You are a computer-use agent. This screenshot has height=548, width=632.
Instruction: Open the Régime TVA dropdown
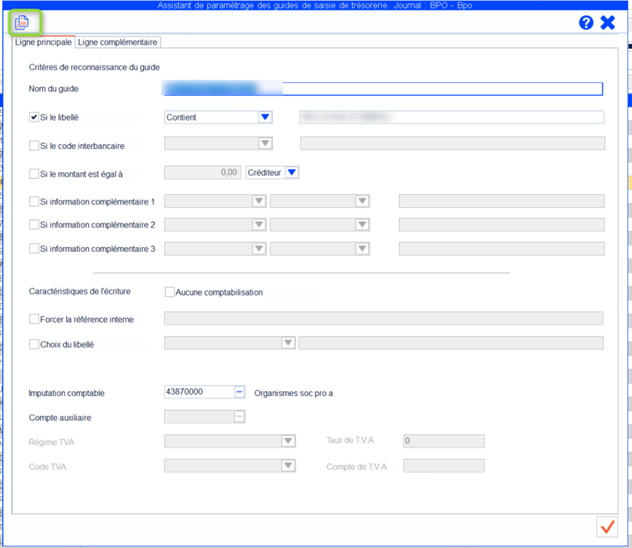288,441
